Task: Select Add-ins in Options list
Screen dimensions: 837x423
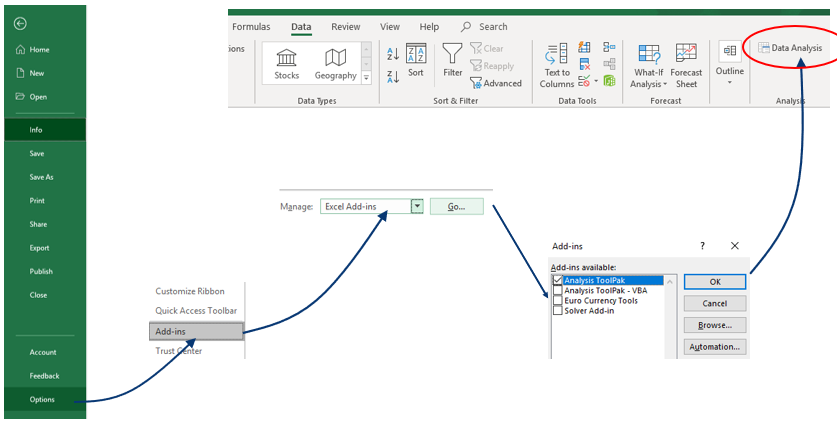Action: pyautogui.click(x=196, y=332)
